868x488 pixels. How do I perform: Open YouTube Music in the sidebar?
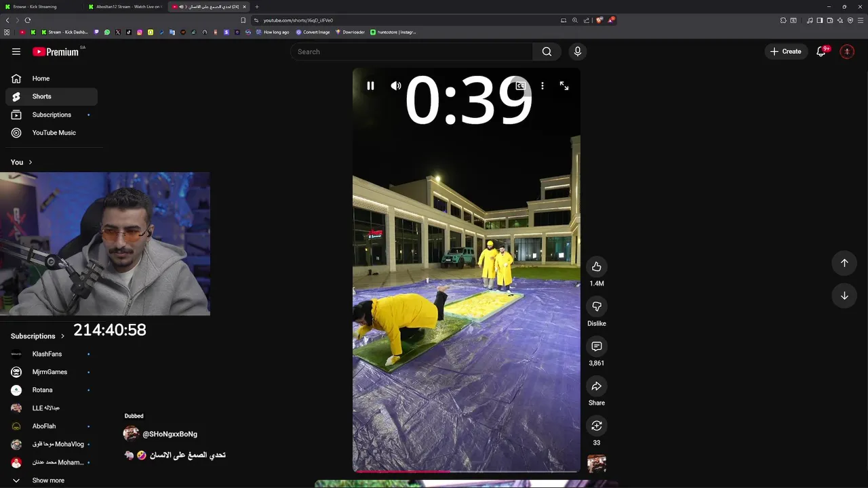click(52, 133)
